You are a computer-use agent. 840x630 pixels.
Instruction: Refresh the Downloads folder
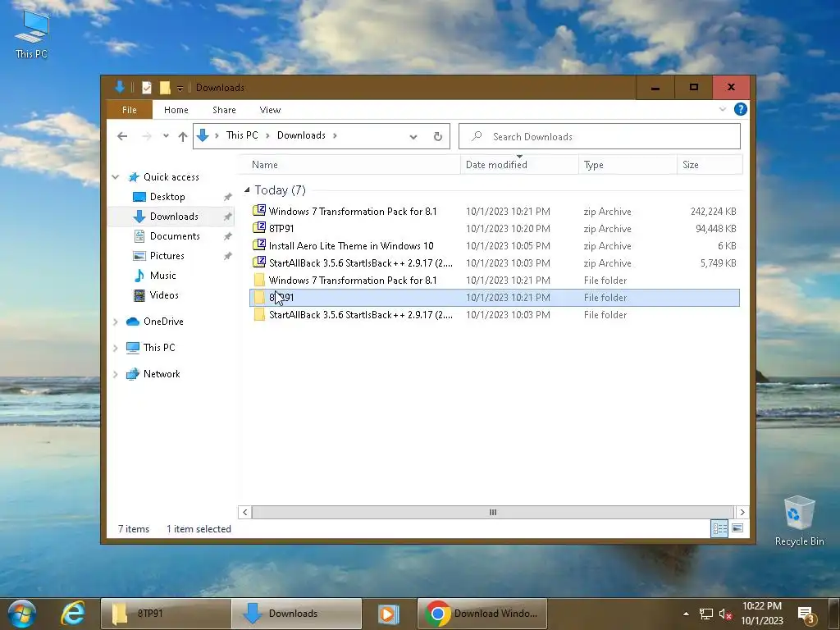tap(438, 137)
